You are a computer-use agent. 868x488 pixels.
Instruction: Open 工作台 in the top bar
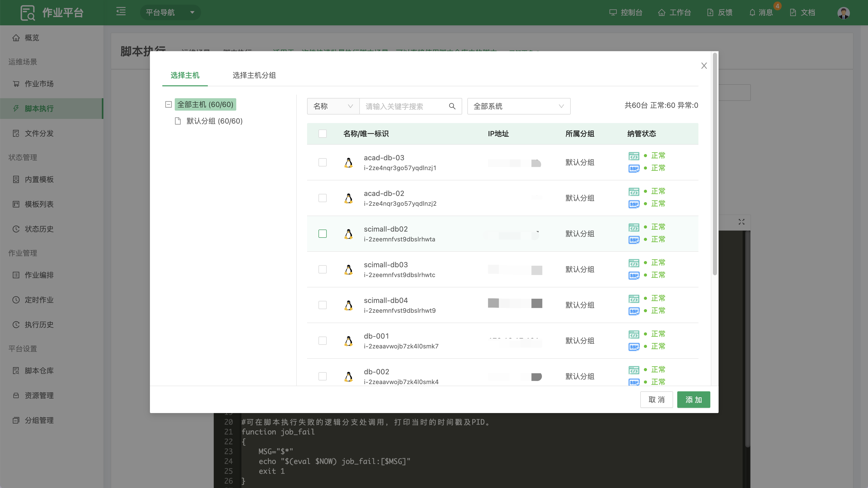(x=674, y=12)
